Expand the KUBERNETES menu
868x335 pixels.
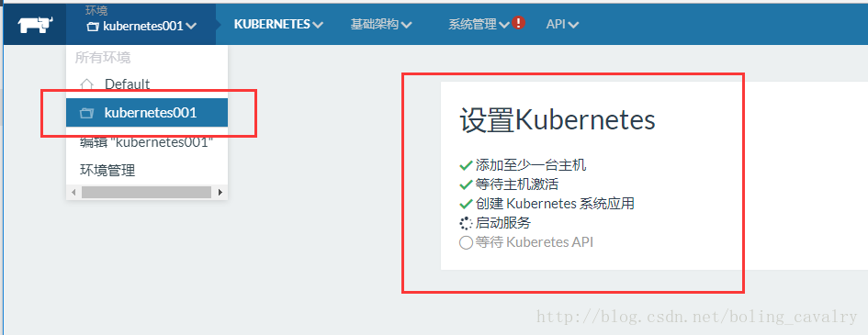[x=278, y=25]
